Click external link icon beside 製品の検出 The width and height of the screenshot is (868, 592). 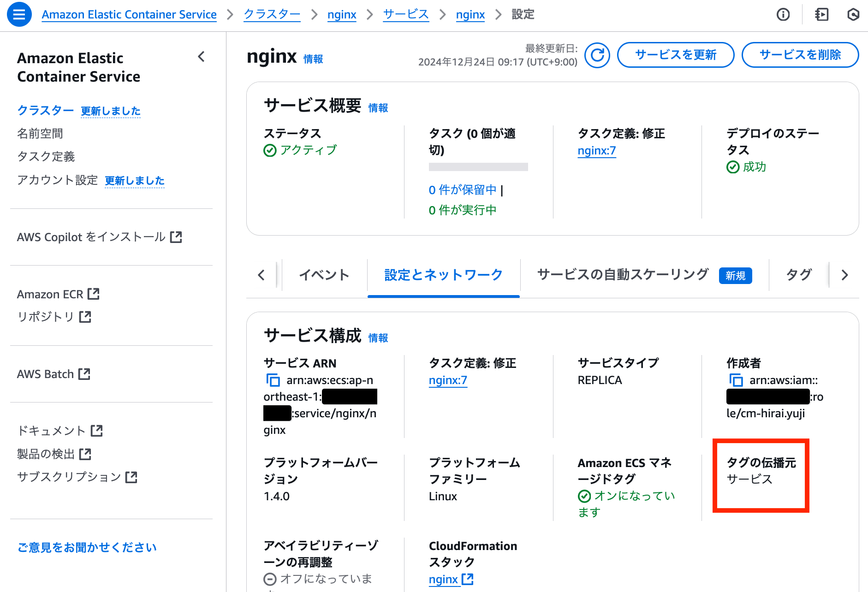(x=85, y=454)
